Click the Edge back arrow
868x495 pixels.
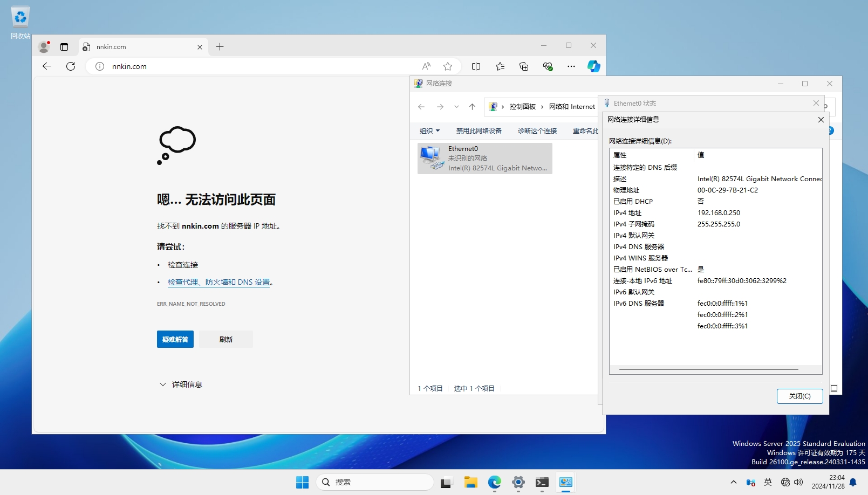[x=47, y=66]
